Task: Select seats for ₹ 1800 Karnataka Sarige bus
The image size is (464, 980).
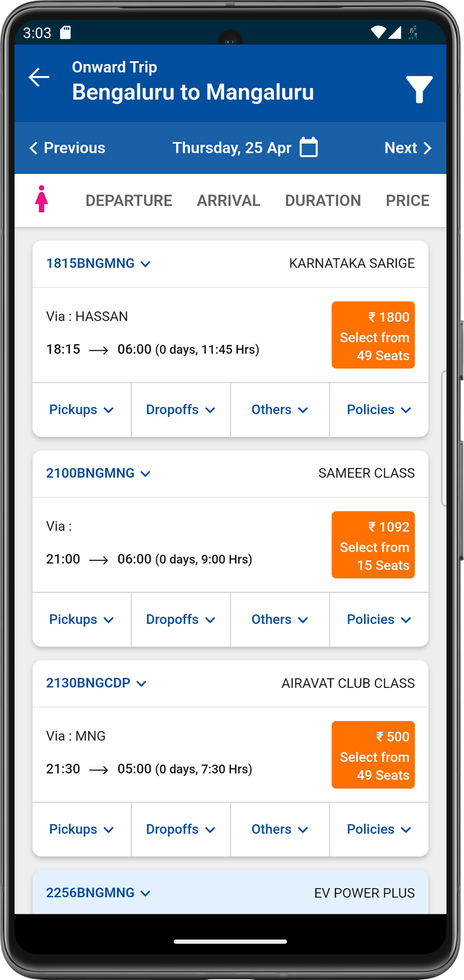Action: click(x=373, y=335)
